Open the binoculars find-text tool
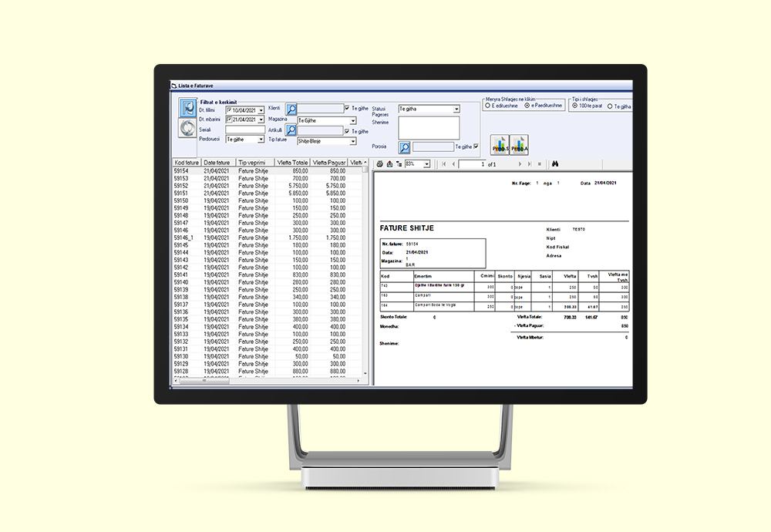 coord(555,164)
